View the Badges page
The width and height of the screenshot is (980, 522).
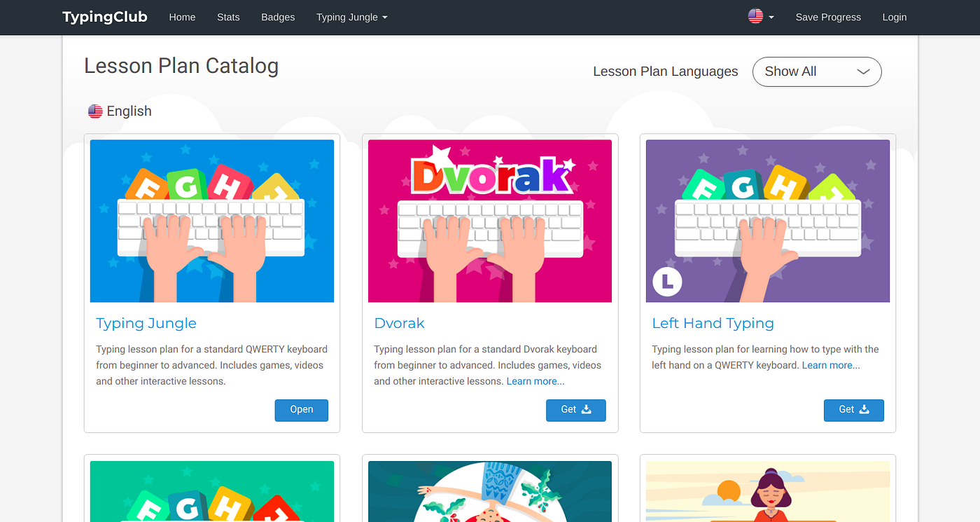[x=278, y=17]
